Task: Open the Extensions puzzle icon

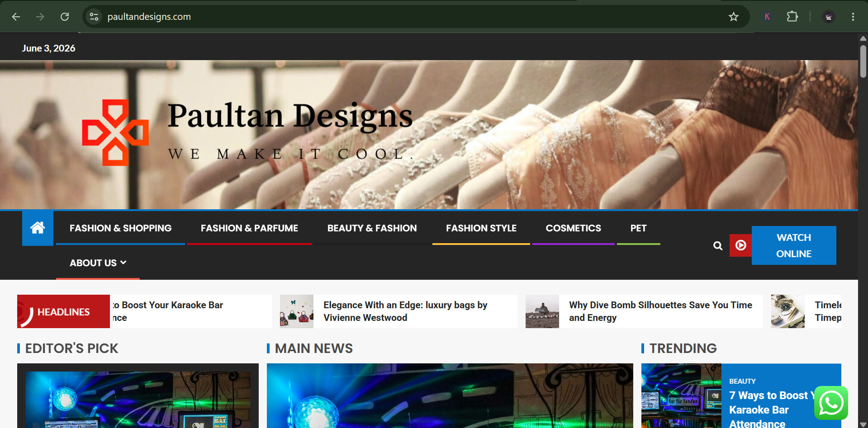Action: 792,17
